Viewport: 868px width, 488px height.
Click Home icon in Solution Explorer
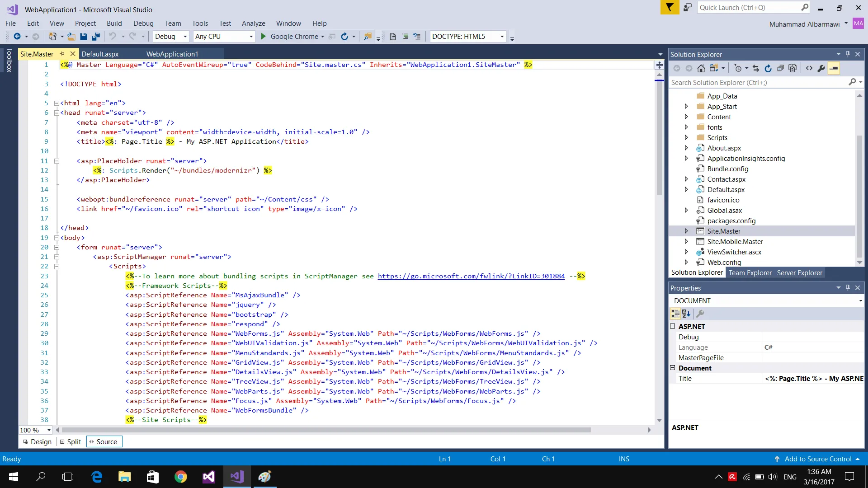pos(701,69)
